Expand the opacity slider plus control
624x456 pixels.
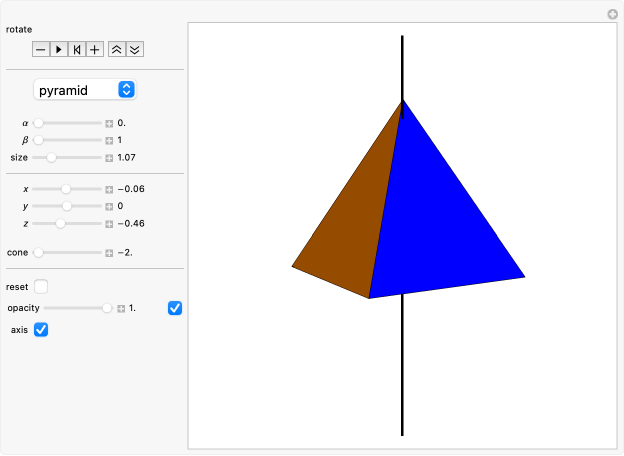(121, 308)
